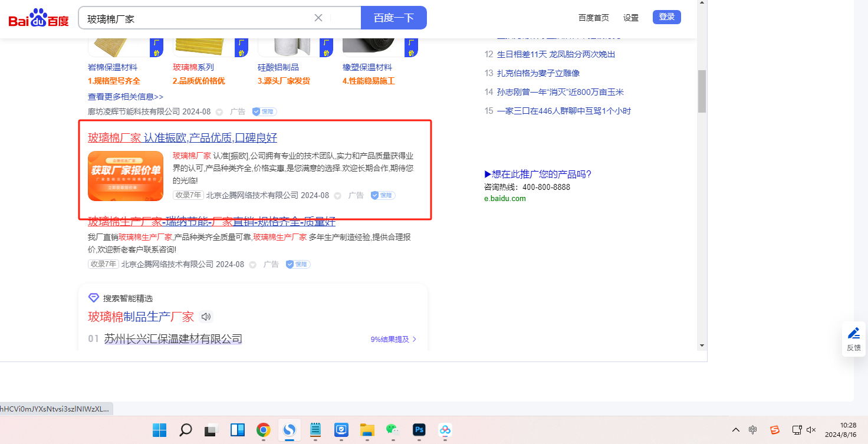
Task: Click the Baidu logo
Action: pos(38,18)
